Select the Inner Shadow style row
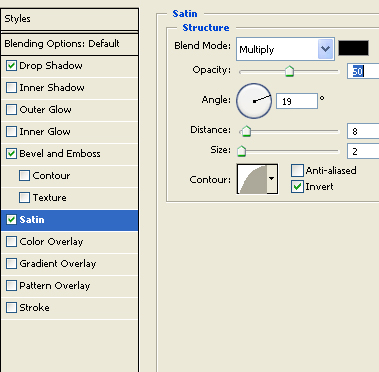Image resolution: width=379 pixels, height=372 pixels. 70,88
